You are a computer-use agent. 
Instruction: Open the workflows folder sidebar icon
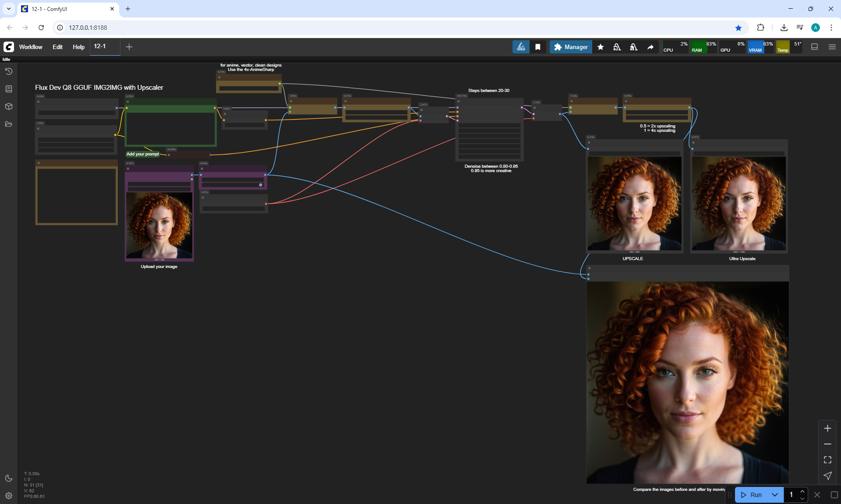click(9, 124)
